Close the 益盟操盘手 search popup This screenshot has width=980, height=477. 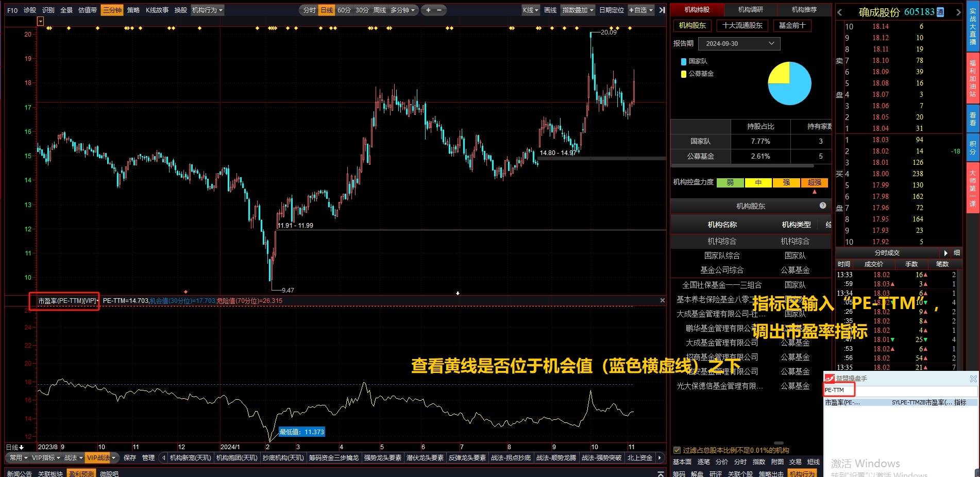(x=973, y=379)
